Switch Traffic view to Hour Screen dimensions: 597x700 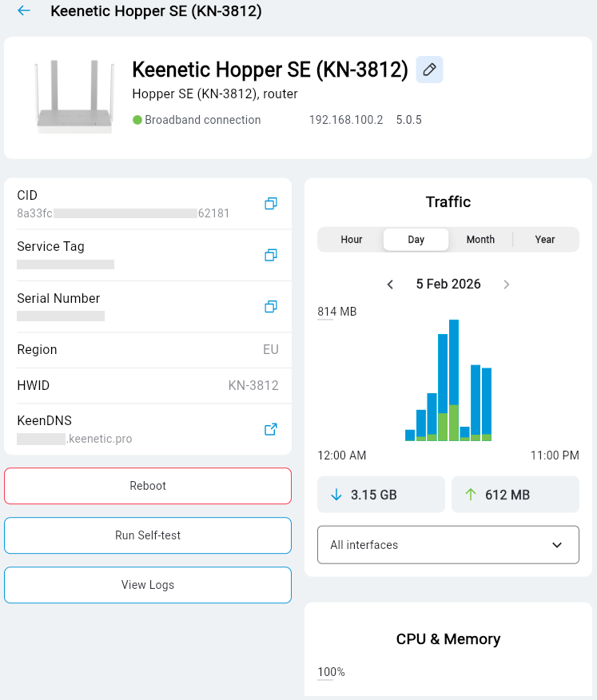352,240
